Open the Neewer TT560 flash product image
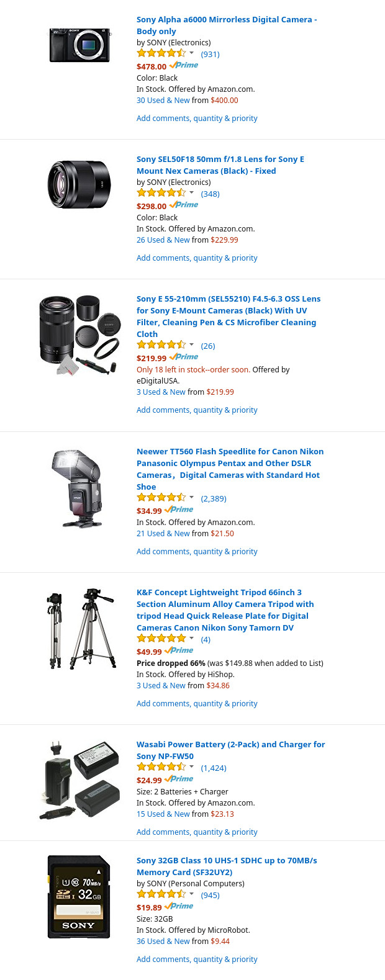The width and height of the screenshot is (385, 980). (x=79, y=489)
